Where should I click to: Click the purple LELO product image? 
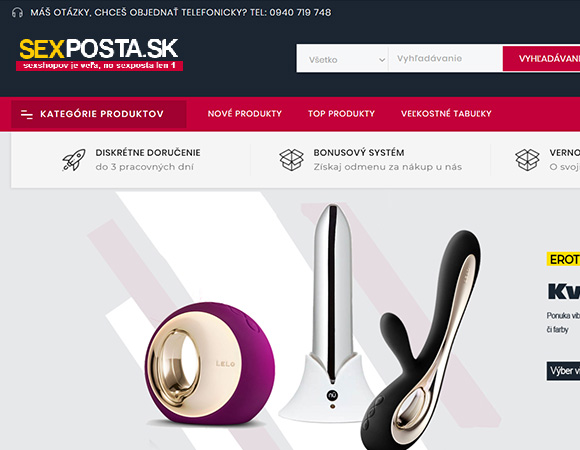209,363
